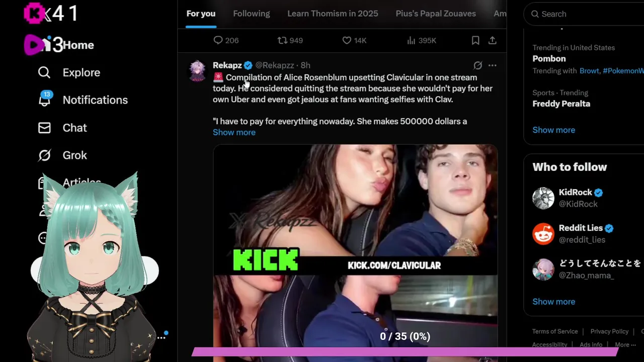Open the Rekapz video thumbnail

[x=355, y=253]
